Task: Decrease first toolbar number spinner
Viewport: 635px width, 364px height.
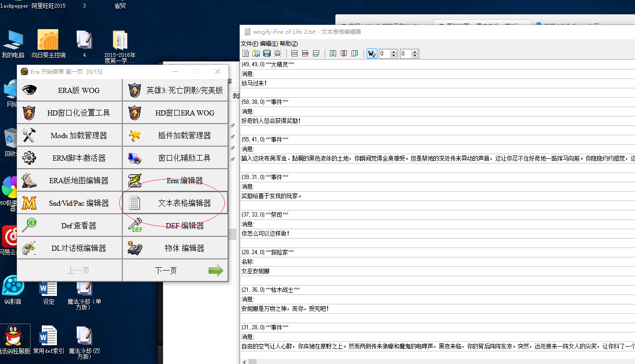Action: [x=394, y=56]
